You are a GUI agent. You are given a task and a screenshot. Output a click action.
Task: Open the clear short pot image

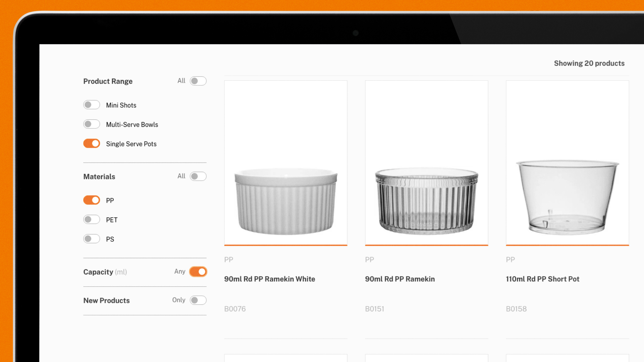(x=568, y=163)
